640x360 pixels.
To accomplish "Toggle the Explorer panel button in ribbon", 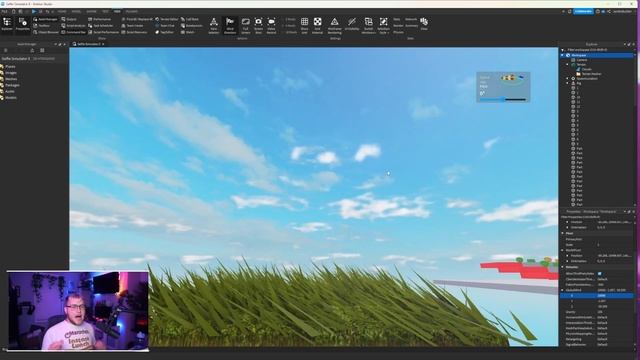I will pyautogui.click(x=7, y=24).
